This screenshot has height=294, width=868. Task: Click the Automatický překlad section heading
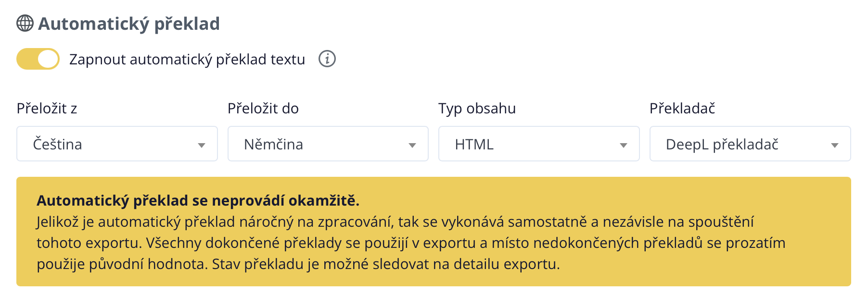click(x=129, y=24)
